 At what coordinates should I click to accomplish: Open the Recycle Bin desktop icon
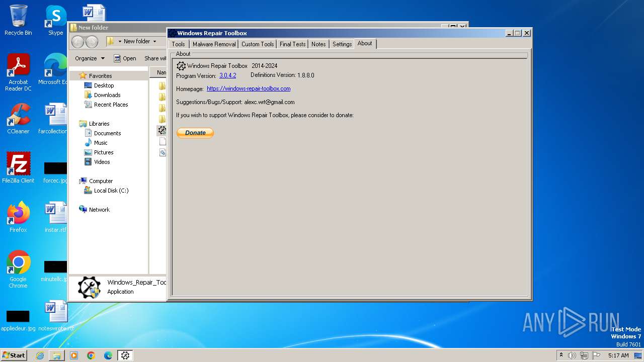18,20
